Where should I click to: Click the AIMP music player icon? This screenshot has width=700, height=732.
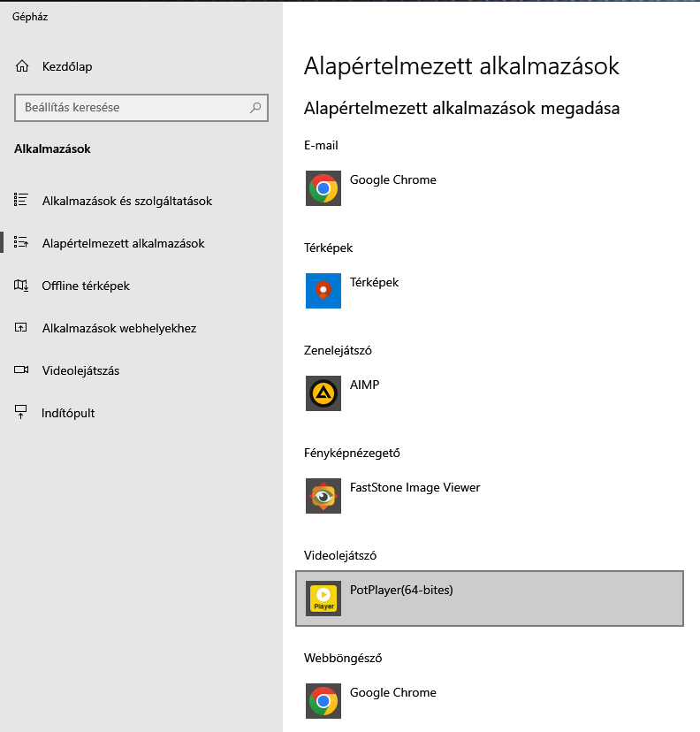[x=323, y=393]
